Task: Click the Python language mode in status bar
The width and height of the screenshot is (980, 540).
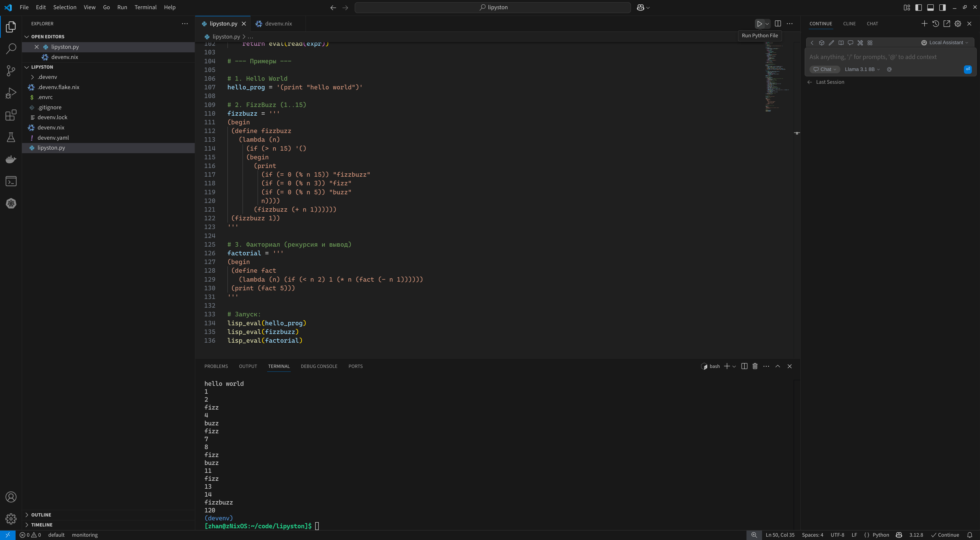Action: coord(880,535)
